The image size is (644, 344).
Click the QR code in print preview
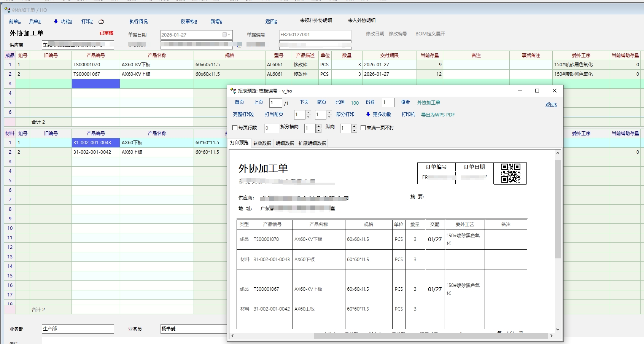510,173
